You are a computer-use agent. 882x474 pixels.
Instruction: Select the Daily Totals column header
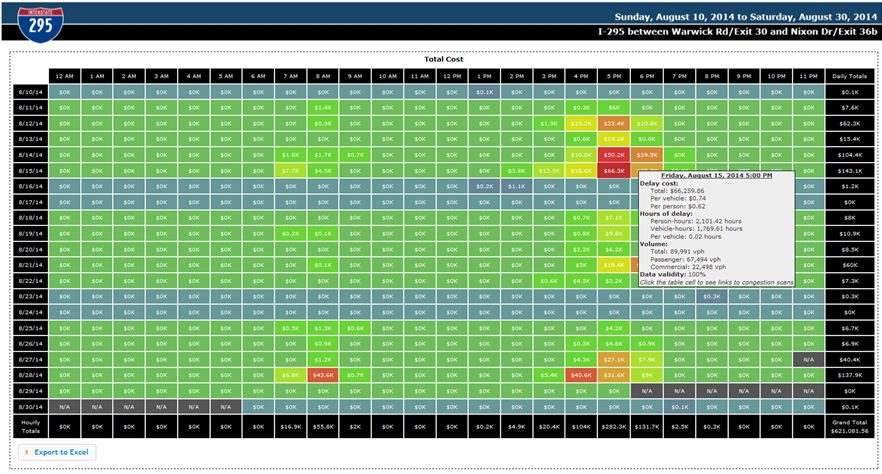(x=849, y=77)
